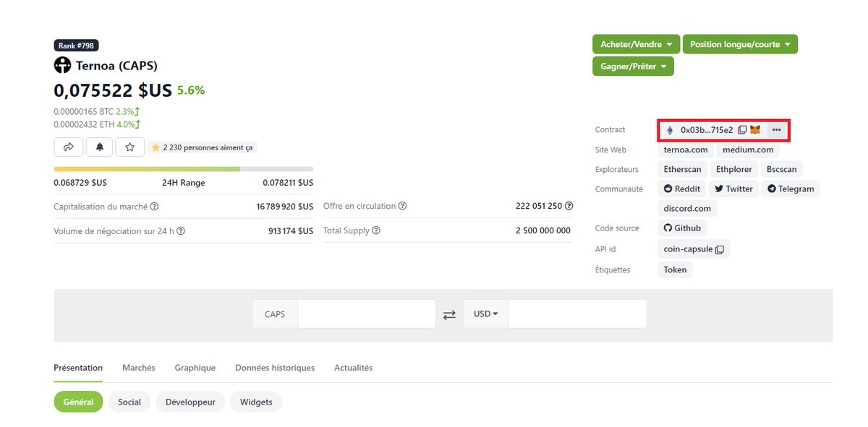868x427 pixels.
Task: Select the Widgets pill
Action: (256, 402)
